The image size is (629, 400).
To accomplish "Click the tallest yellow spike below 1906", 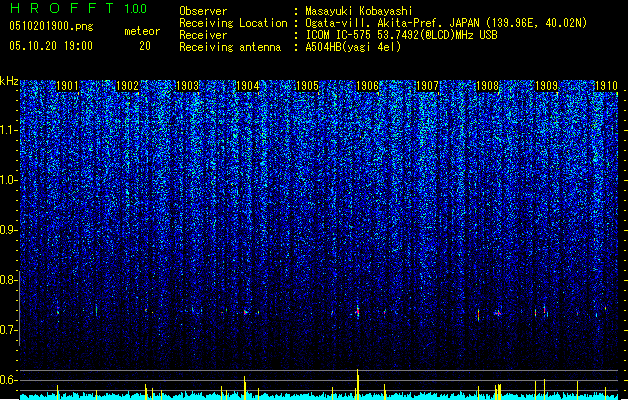I will coord(357,384).
